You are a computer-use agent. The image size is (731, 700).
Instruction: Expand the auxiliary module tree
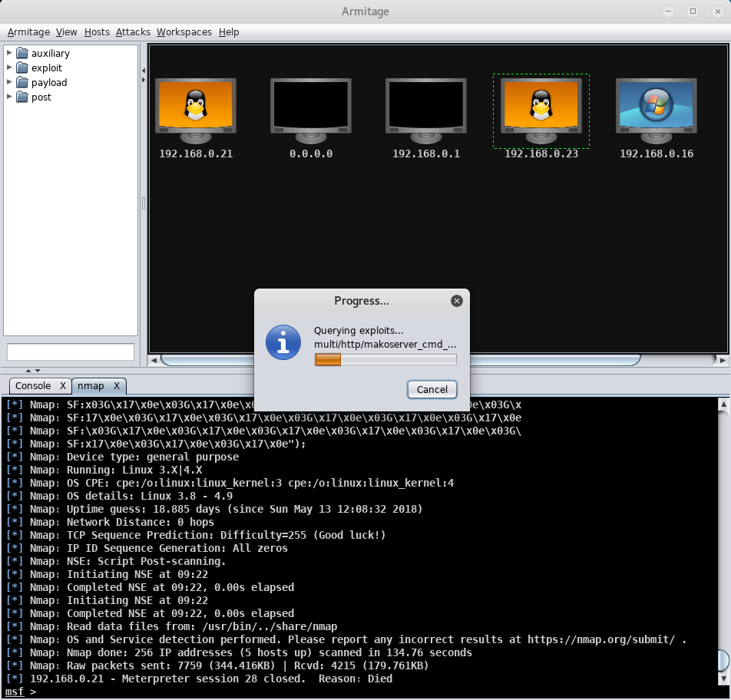9,53
